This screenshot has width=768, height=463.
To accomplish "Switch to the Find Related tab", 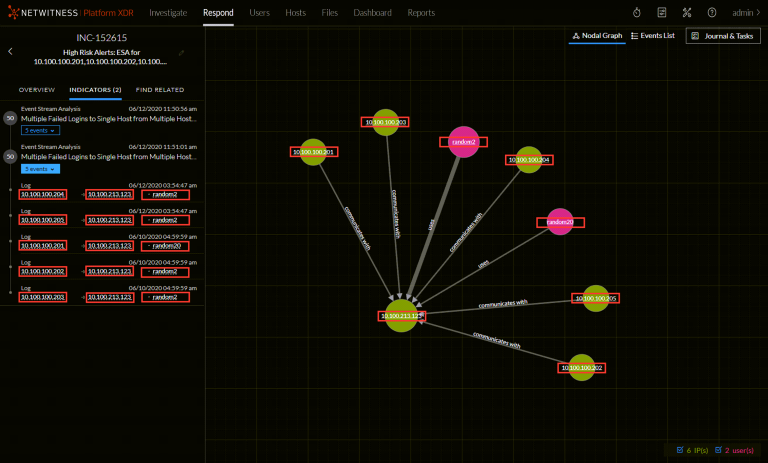I will click(x=159, y=89).
